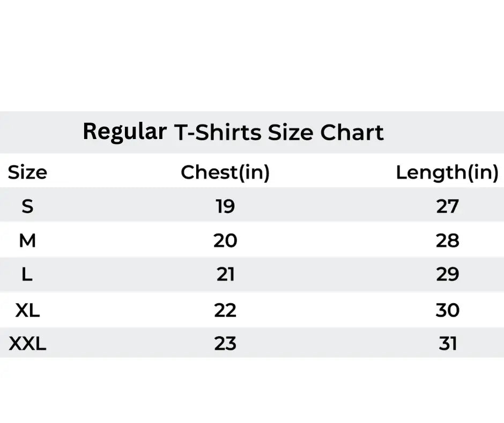The height and width of the screenshot is (423, 504).
Task: Click the word Regular in the title
Action: point(124,132)
